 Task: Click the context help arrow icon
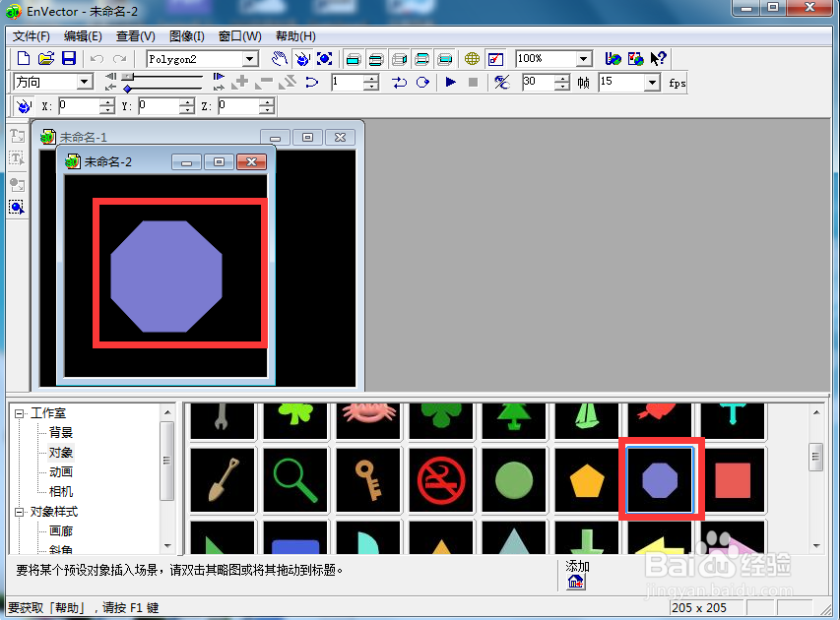coord(658,58)
